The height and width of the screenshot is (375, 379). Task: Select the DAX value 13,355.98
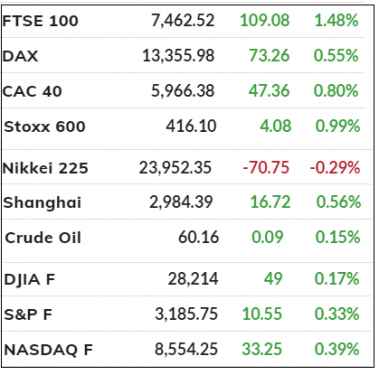pyautogui.click(x=178, y=56)
